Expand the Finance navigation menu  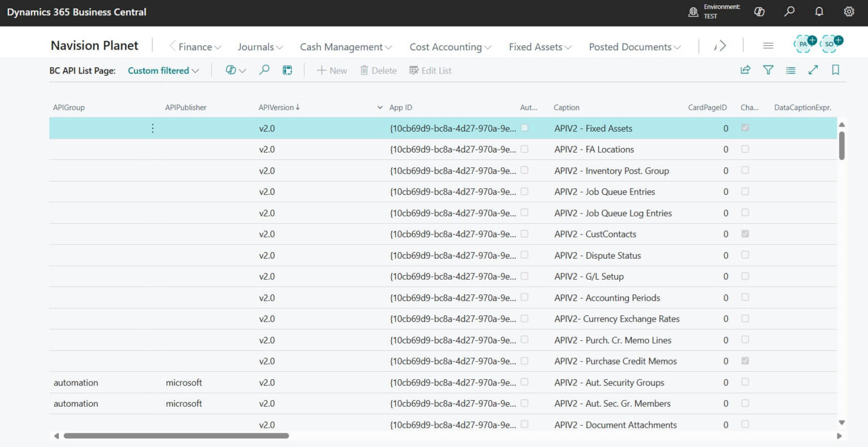(194, 47)
